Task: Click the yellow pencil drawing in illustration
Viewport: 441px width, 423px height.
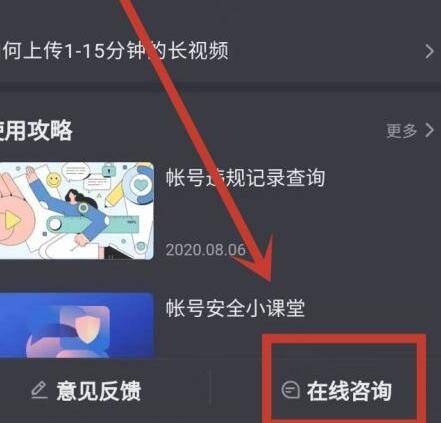Action: coord(114,195)
